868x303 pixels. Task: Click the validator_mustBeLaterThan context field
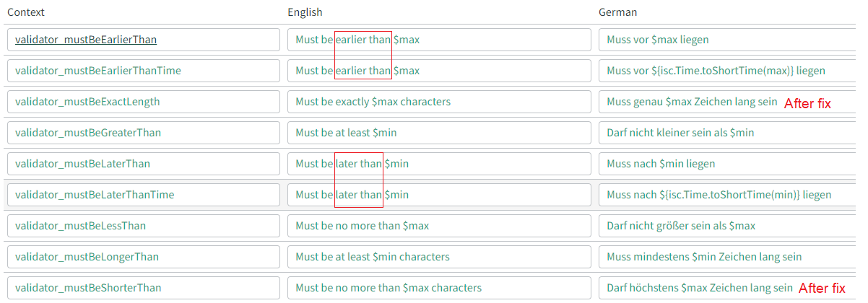[x=143, y=164]
